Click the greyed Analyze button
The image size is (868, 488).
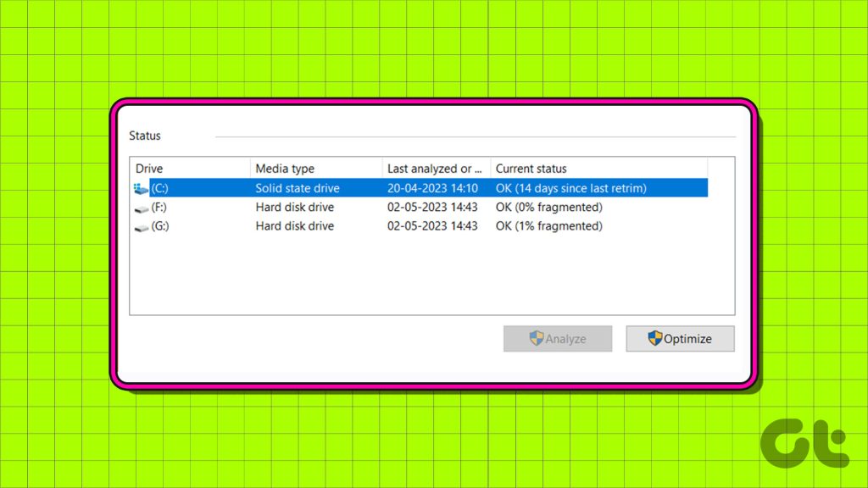(558, 339)
